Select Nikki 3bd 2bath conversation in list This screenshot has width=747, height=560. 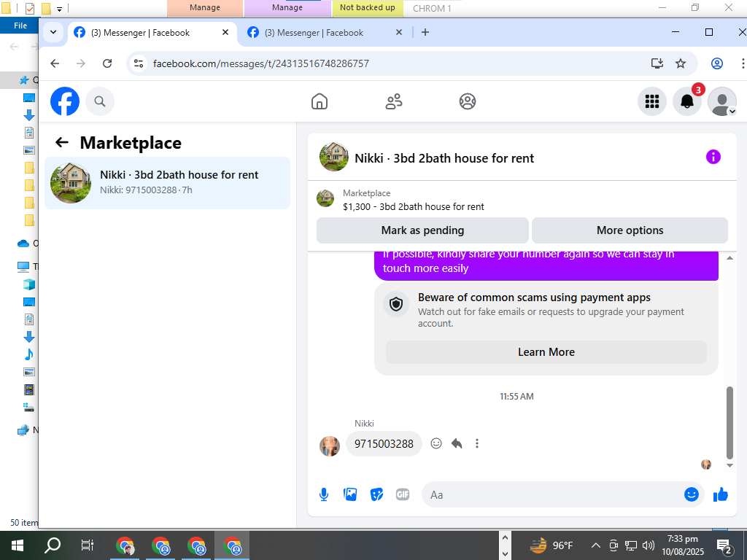tap(167, 183)
